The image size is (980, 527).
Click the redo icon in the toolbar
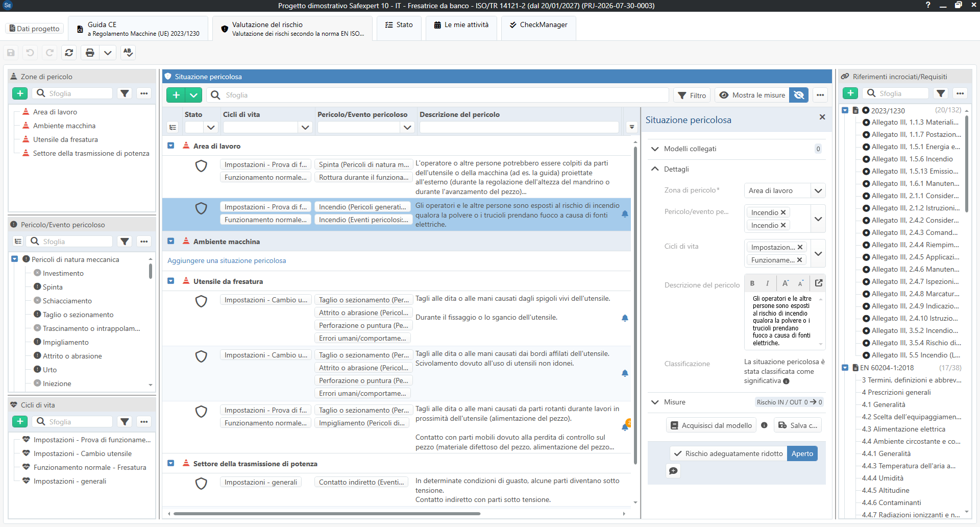point(50,53)
